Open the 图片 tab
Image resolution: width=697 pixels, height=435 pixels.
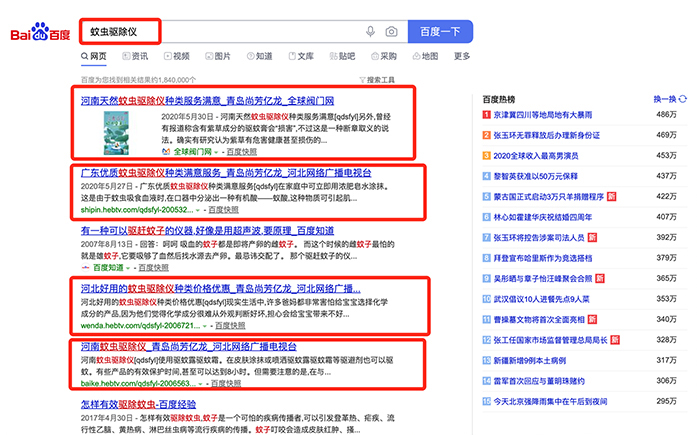218,56
